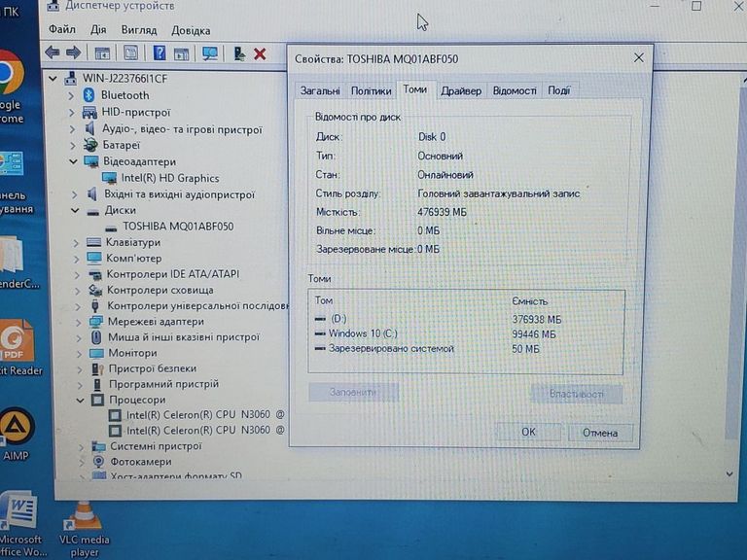Image resolution: width=747 pixels, height=560 pixels.
Task: Click the Батареї battery icon
Action: click(90, 145)
